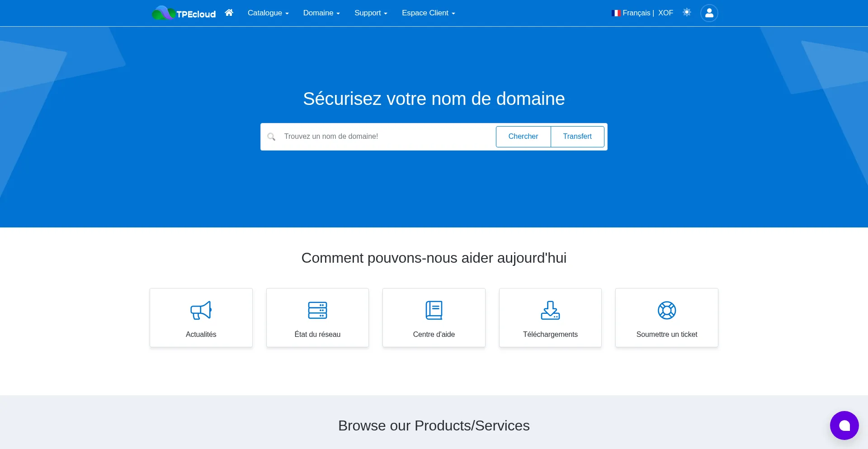Expand the Support dropdown menu
This screenshot has height=449, width=868.
tap(371, 13)
